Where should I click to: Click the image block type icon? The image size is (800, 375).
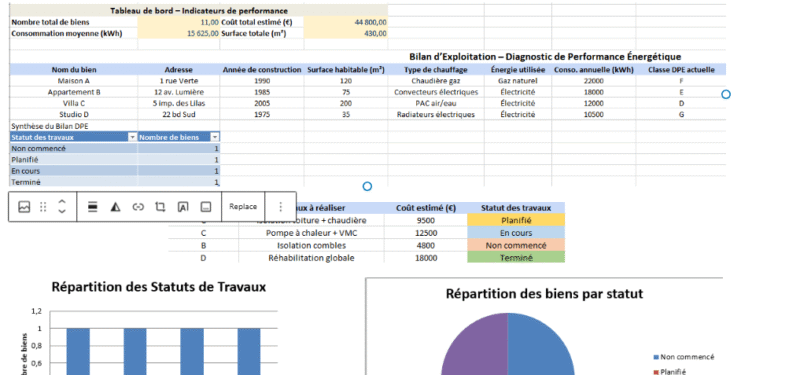click(24, 207)
